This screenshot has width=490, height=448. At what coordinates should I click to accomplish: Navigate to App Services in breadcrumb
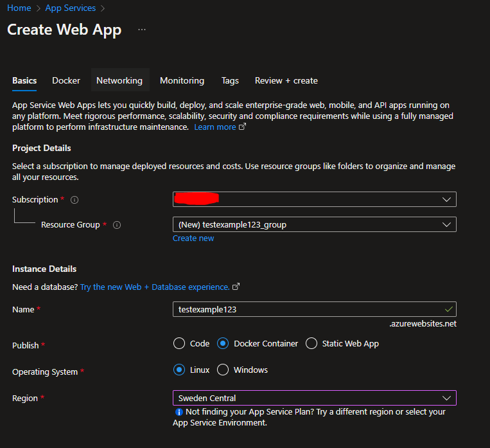tap(70, 8)
